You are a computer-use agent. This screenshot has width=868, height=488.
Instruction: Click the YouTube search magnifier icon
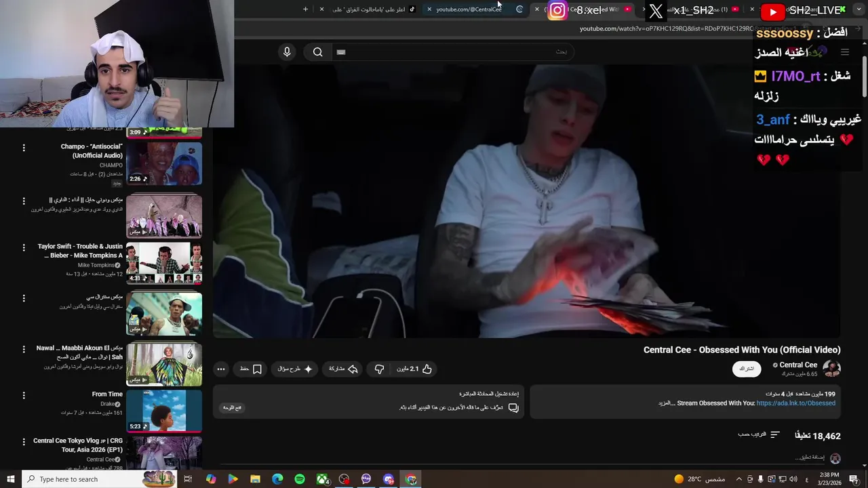(x=317, y=52)
